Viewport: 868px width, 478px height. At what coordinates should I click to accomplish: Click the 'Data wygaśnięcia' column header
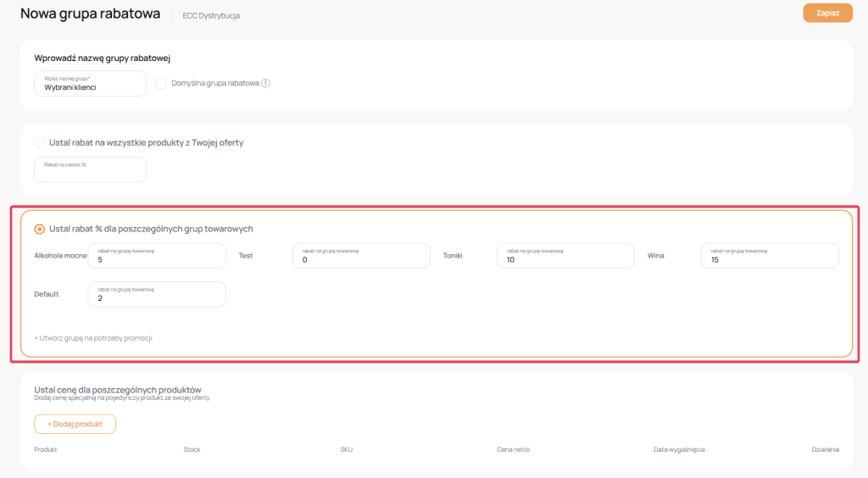(678, 449)
